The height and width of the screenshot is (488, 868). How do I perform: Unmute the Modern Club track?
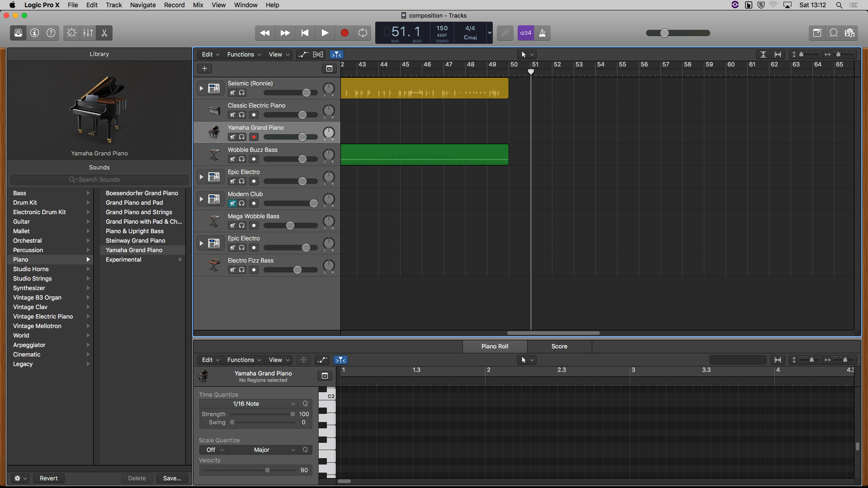(x=232, y=203)
